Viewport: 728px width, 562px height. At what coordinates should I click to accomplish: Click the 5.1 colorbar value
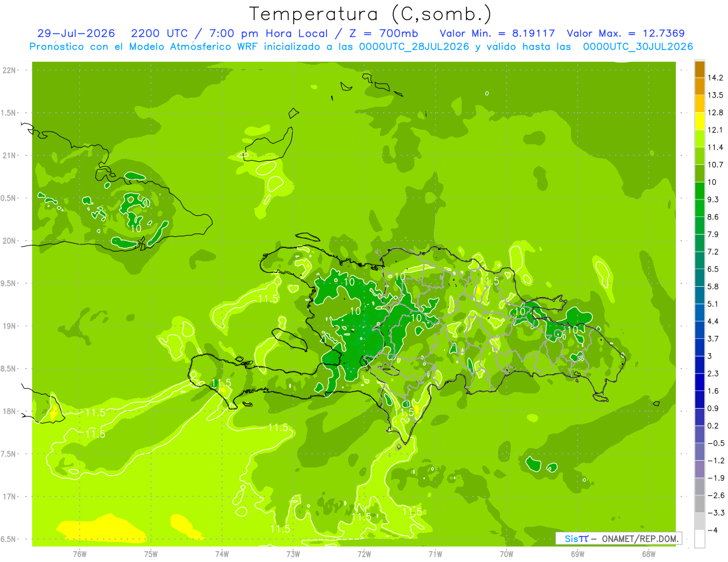point(714,304)
